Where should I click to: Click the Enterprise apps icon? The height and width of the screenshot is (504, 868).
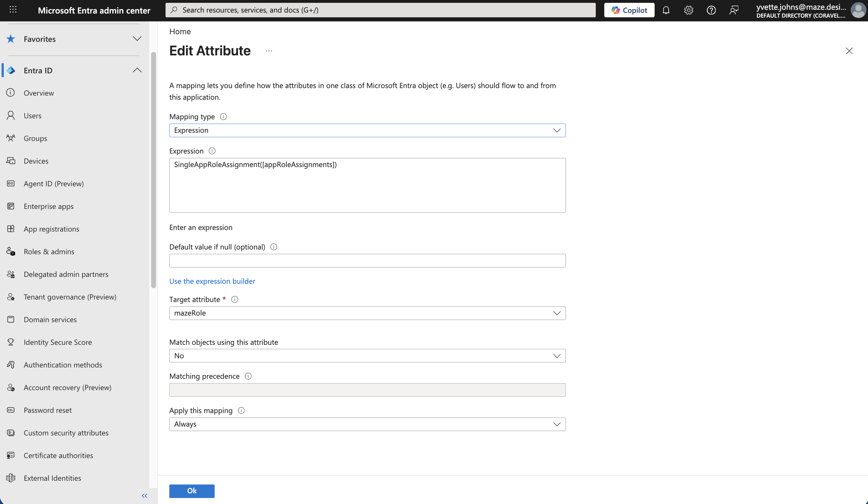(x=11, y=206)
